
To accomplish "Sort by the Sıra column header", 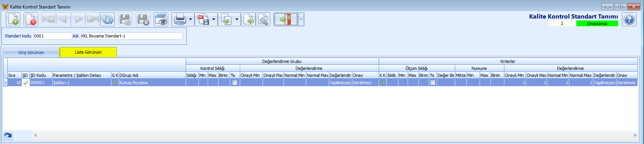I will [x=15, y=75].
